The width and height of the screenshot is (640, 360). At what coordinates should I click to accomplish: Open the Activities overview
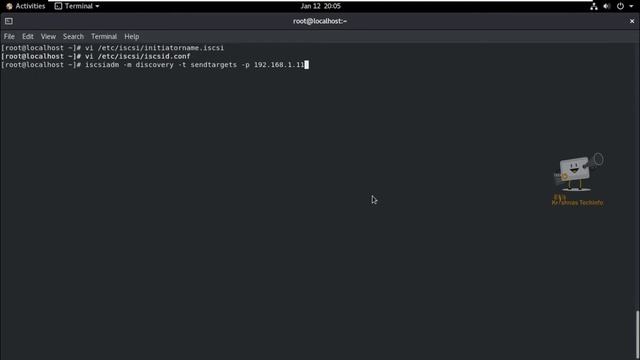pyautogui.click(x=26, y=6)
